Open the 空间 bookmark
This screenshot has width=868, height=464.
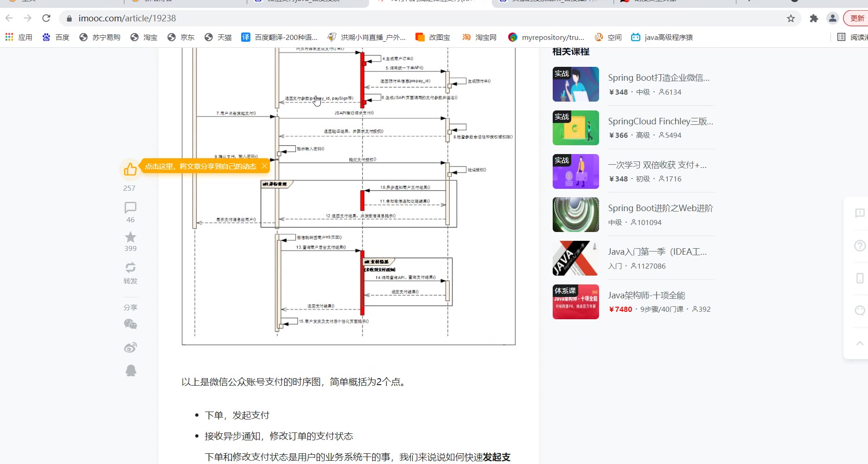coord(608,37)
